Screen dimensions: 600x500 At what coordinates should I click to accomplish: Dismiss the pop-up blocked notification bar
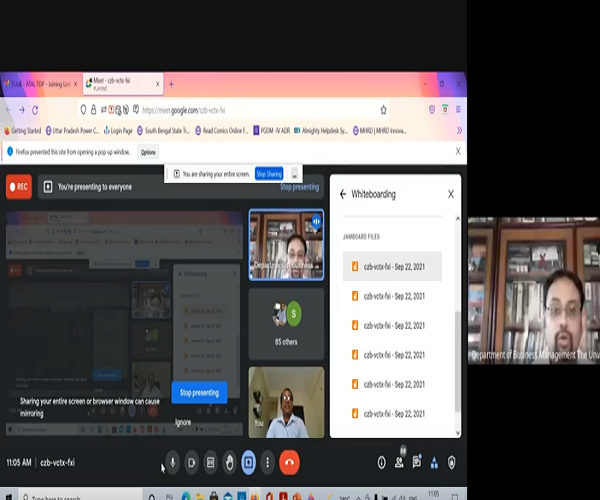coord(458,151)
